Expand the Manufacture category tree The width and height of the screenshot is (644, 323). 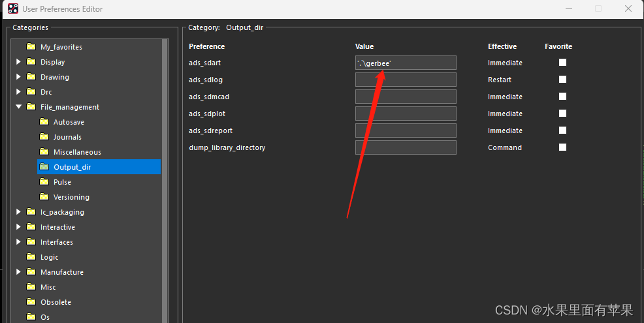click(x=18, y=272)
